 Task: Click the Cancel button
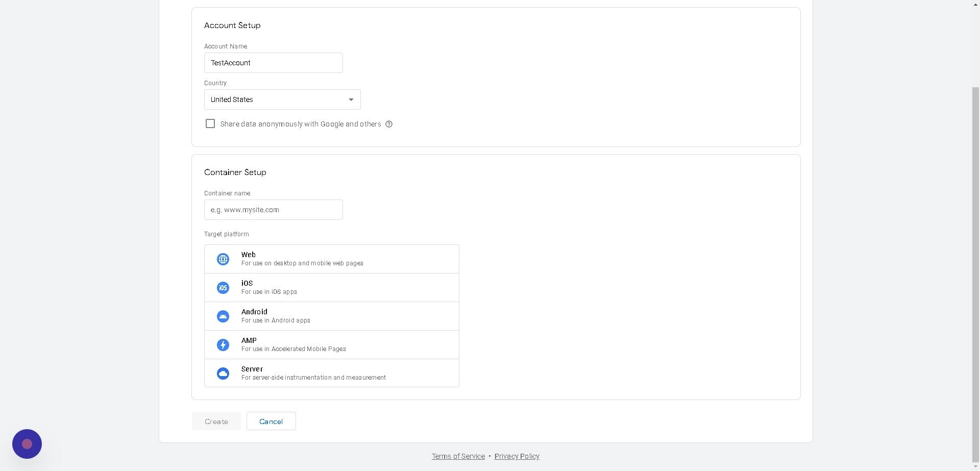(x=271, y=421)
